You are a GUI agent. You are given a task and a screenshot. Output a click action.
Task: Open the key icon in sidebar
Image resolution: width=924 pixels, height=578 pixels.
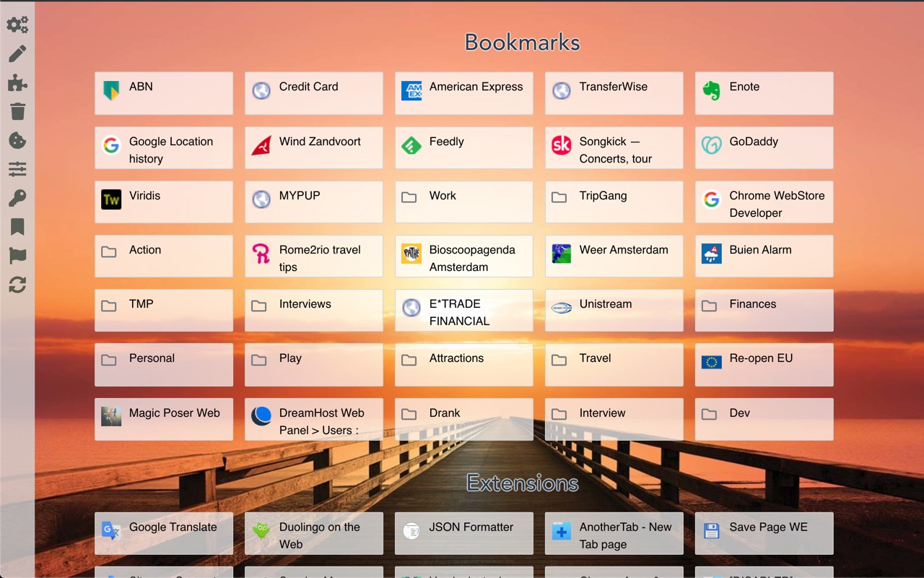[x=17, y=198]
